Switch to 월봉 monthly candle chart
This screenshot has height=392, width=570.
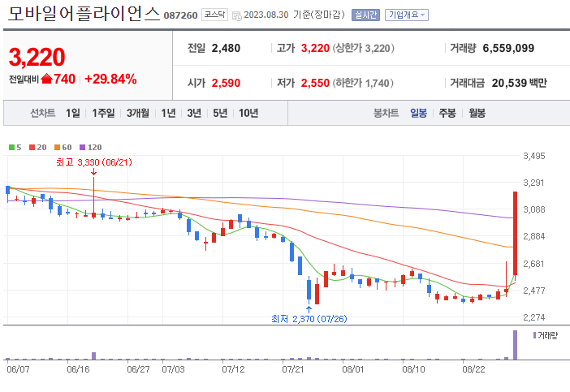477,113
